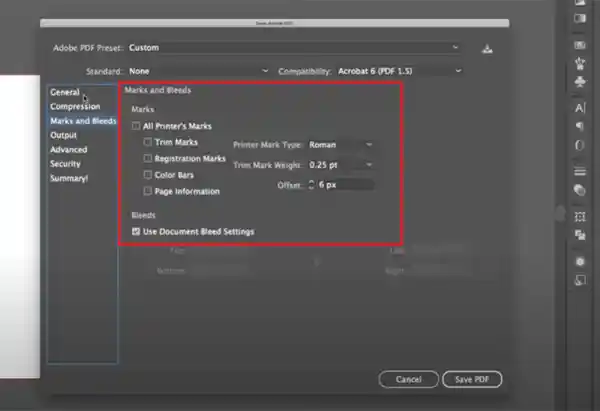
Task: Open the Appearance panel icon
Action: click(580, 261)
